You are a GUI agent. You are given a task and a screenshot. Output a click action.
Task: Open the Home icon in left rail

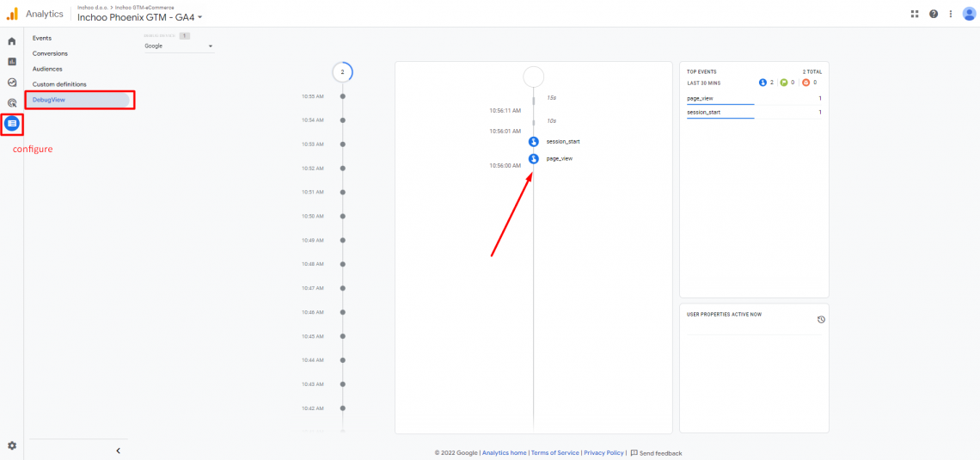tap(12, 41)
